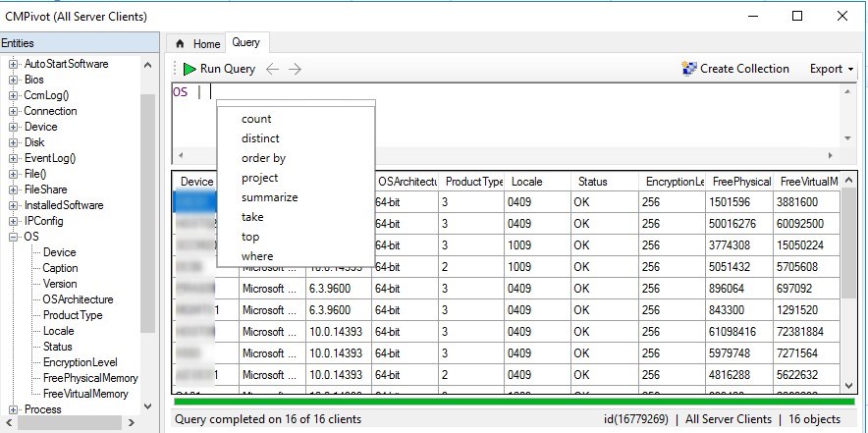Viewport: 868px width, 433px height.
Task: Sort by the FreePhysical column header
Action: (x=739, y=182)
